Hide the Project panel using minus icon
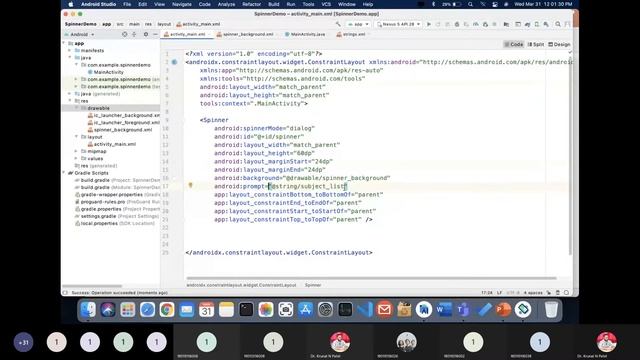The image size is (640, 360). click(155, 35)
